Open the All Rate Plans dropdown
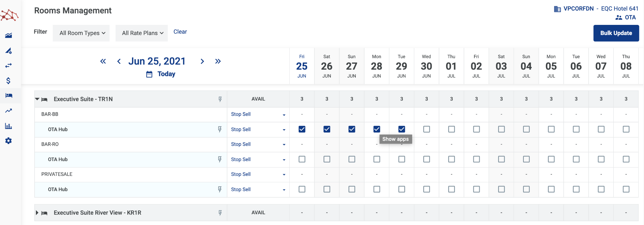The height and width of the screenshot is (225, 644). pyautogui.click(x=141, y=33)
